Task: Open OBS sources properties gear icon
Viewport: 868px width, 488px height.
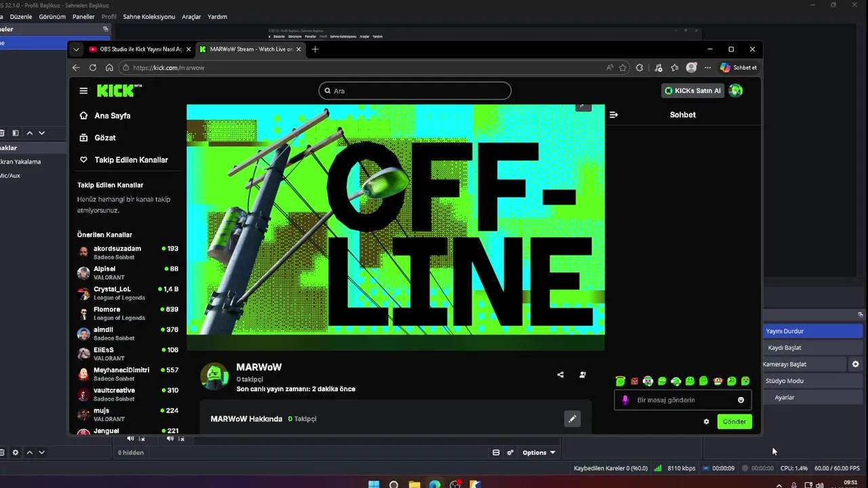Action: click(16, 452)
